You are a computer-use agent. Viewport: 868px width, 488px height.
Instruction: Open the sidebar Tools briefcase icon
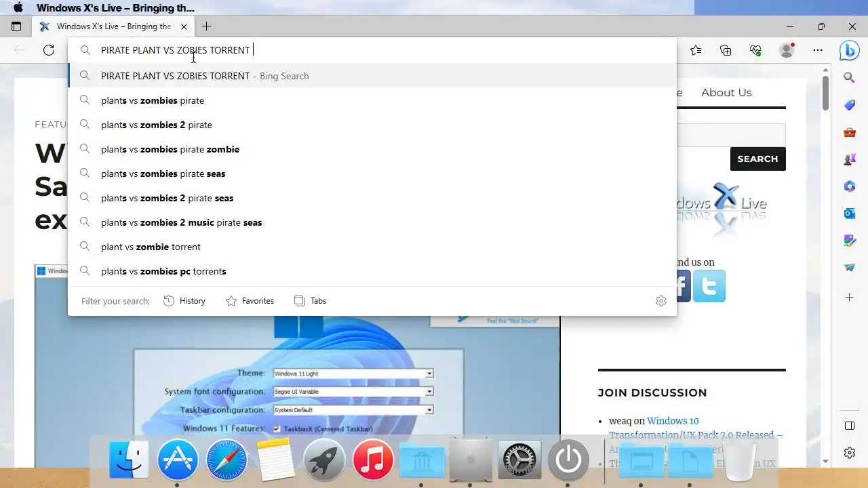[x=849, y=132]
